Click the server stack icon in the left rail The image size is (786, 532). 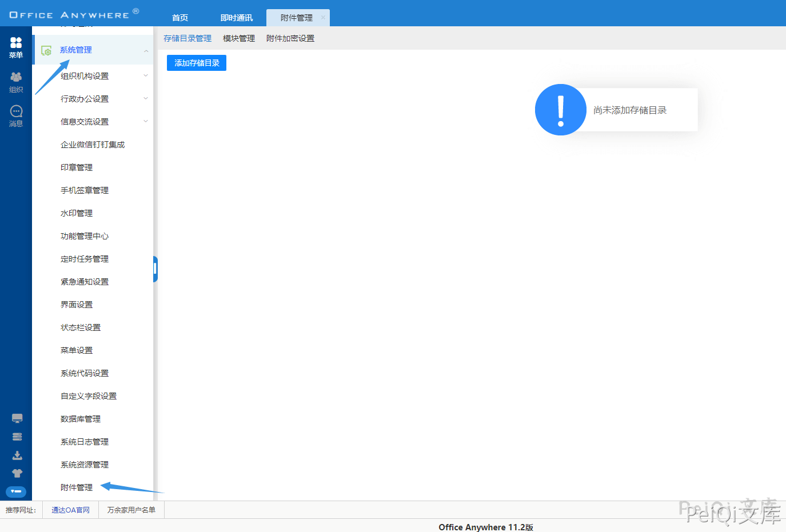pos(17,437)
